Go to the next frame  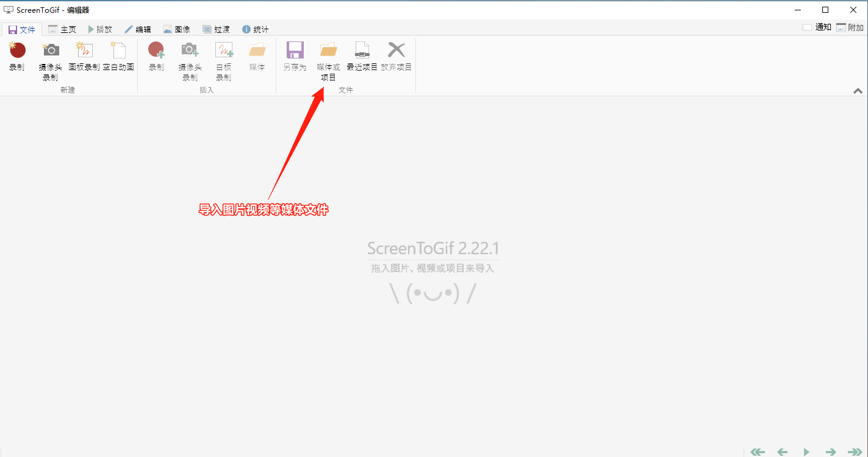click(831, 452)
